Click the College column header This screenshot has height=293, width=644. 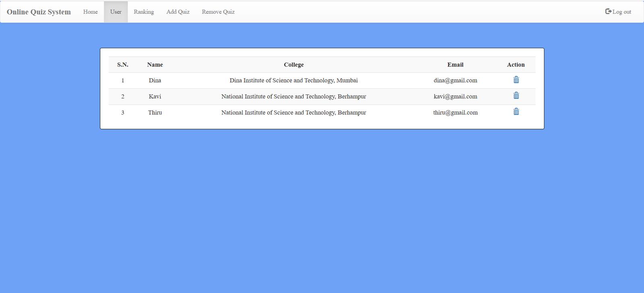(293, 65)
